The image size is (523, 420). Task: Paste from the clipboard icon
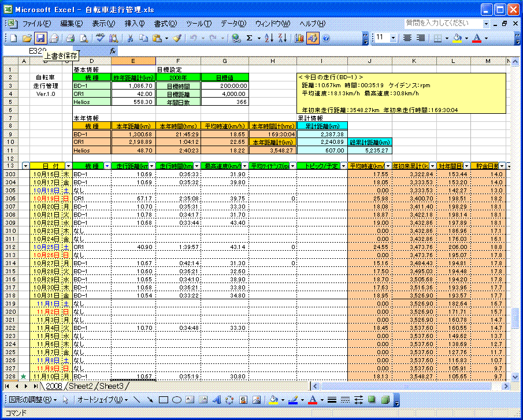157,38
